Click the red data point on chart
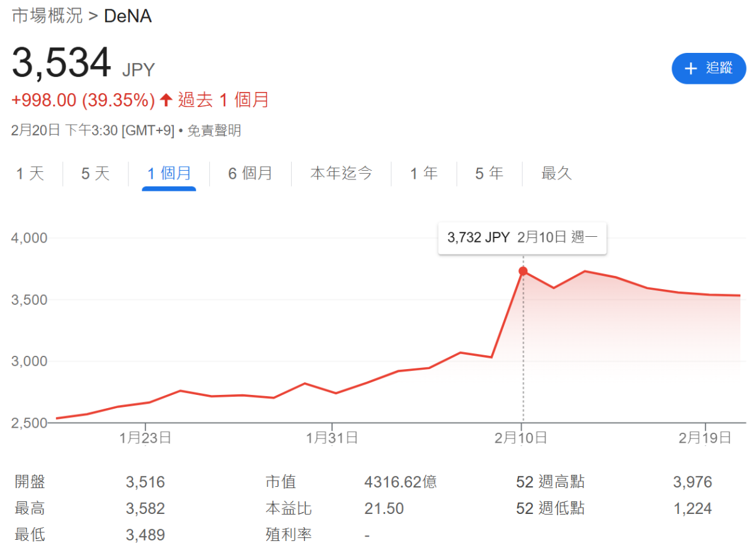The width and height of the screenshot is (756, 553). click(x=523, y=271)
